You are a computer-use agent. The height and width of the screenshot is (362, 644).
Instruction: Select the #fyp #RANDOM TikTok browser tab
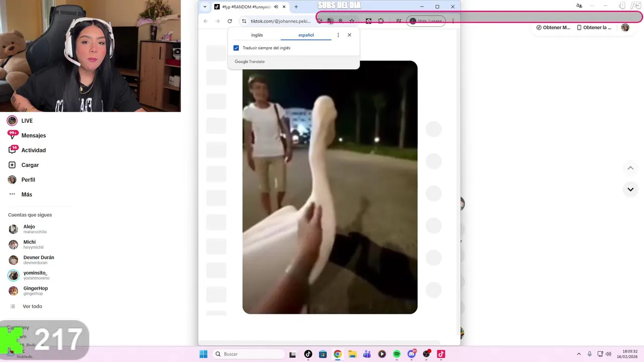247,7
